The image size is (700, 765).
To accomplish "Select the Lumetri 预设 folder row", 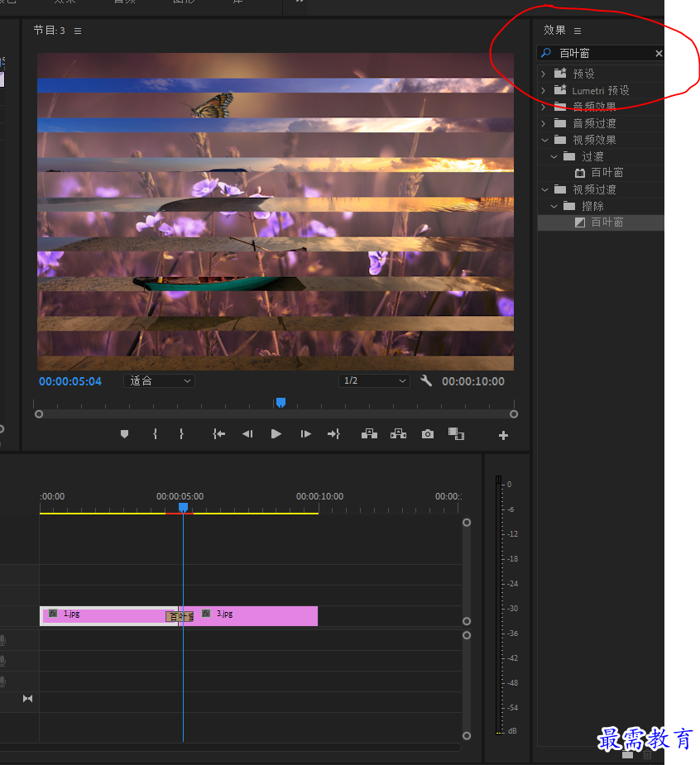I will click(x=601, y=90).
